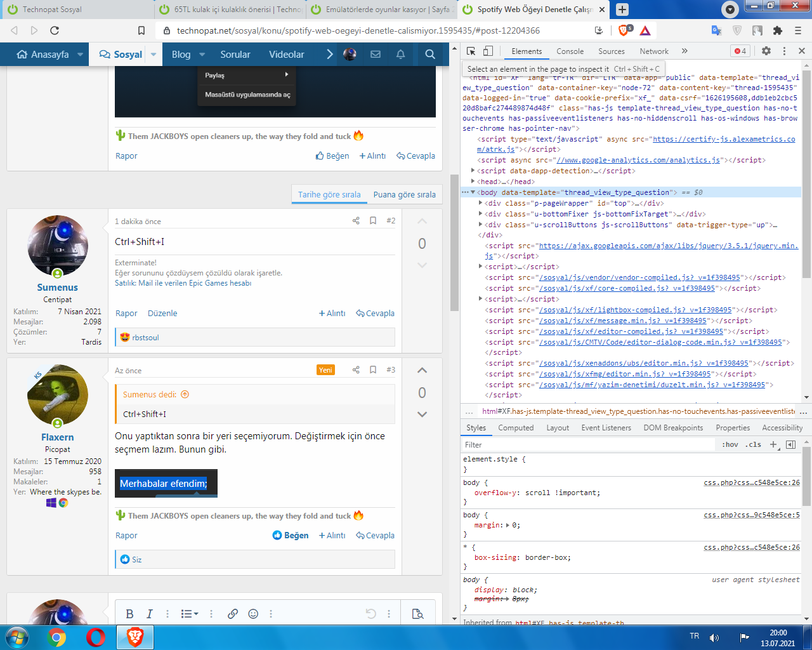Activate the inspect element picker in DevTools
Screen dimensions: 812x650
pyautogui.click(x=471, y=51)
